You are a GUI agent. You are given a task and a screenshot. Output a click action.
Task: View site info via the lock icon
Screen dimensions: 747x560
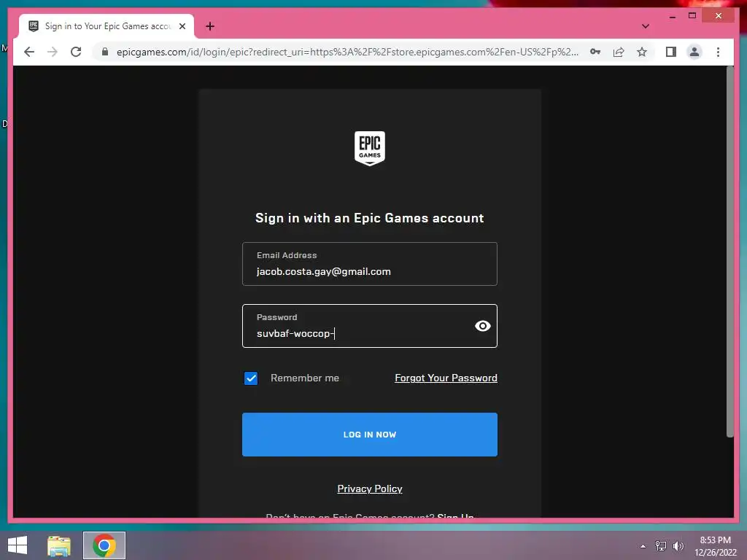105,52
